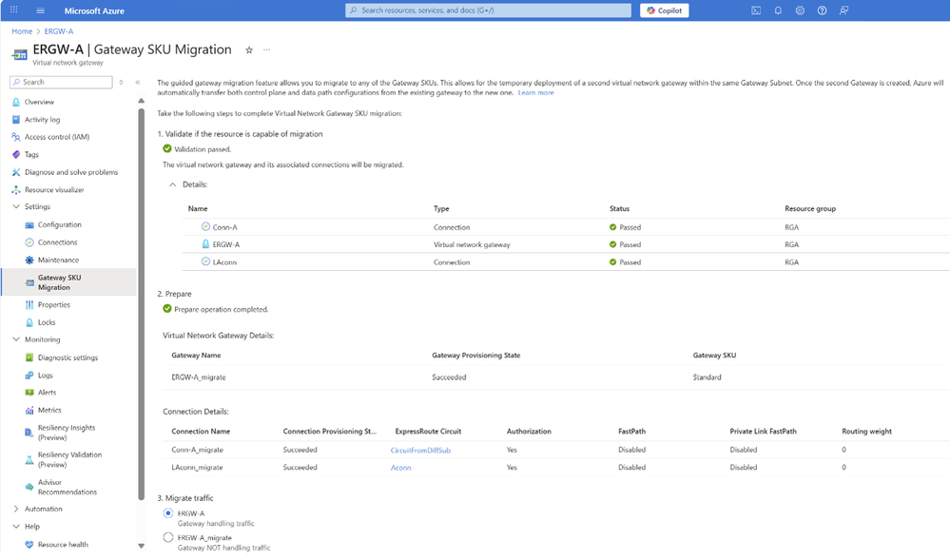Click the sidebar scroll down arrow
This screenshot has height=560, width=950.
coord(141,546)
